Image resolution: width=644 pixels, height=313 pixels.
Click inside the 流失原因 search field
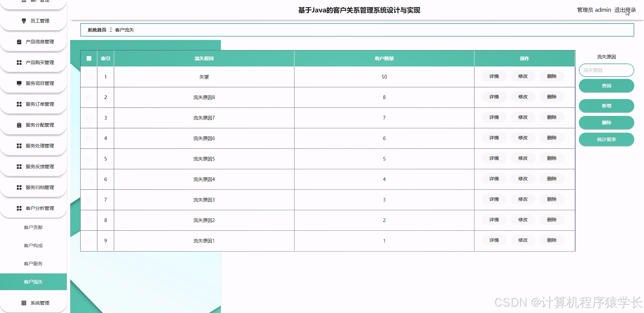pos(606,70)
